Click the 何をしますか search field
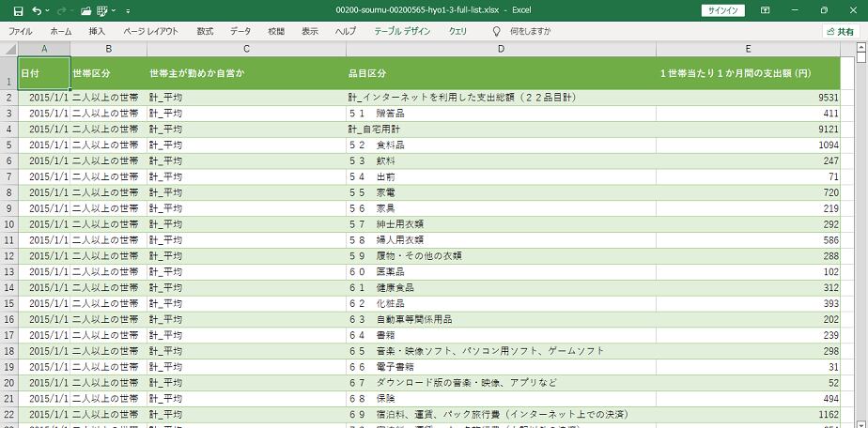 click(x=531, y=32)
